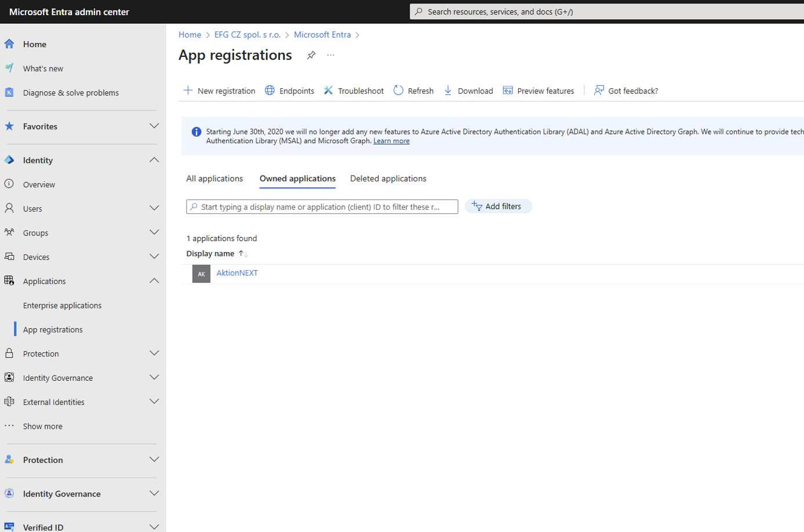This screenshot has height=532, width=804.
Task: Click the Home house icon in sidebar
Action: tap(9, 44)
